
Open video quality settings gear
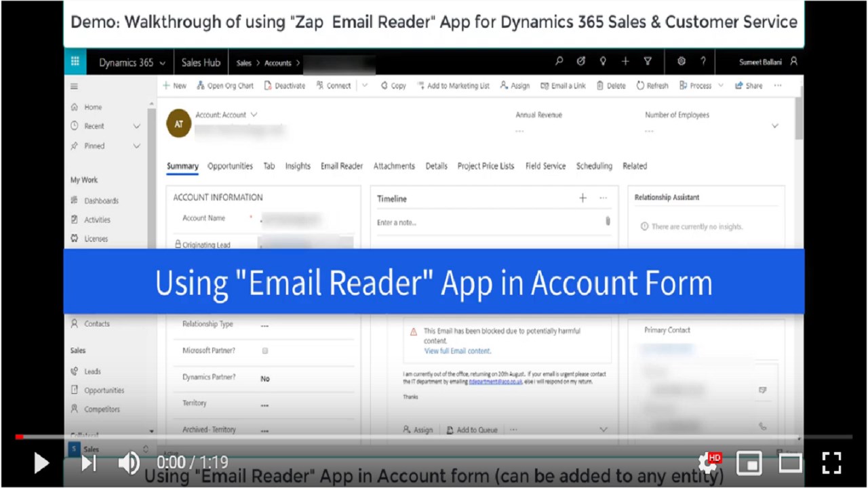(x=708, y=463)
